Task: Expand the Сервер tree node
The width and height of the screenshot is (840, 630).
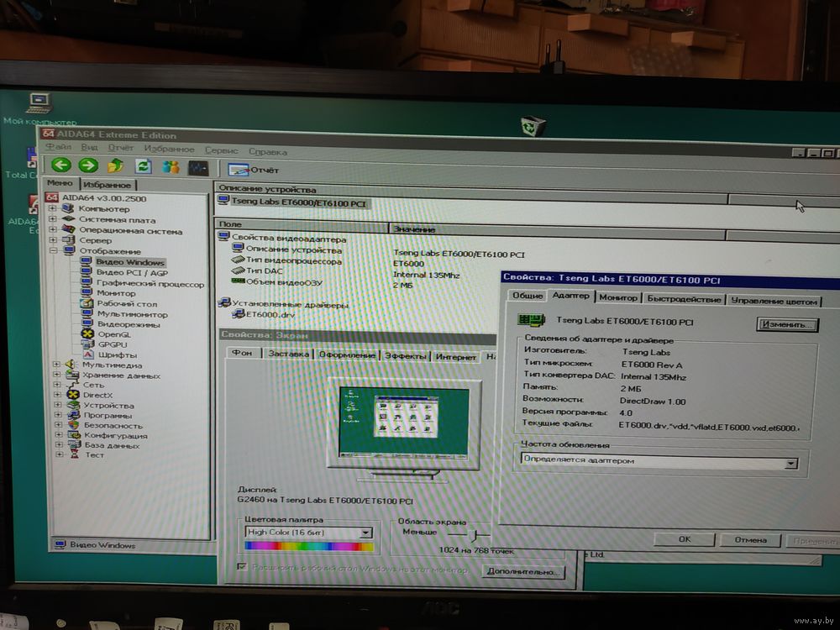Action: (x=53, y=239)
